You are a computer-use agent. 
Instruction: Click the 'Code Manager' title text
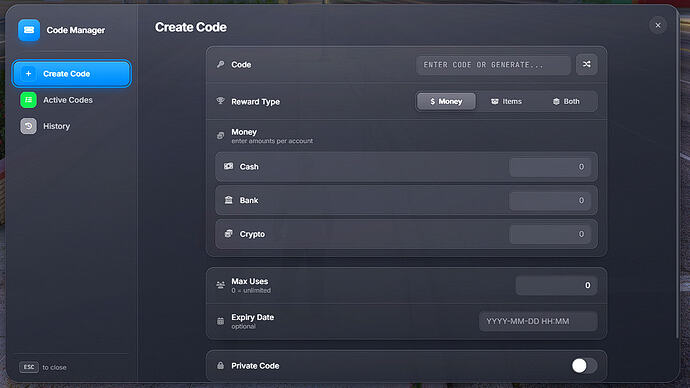click(76, 30)
